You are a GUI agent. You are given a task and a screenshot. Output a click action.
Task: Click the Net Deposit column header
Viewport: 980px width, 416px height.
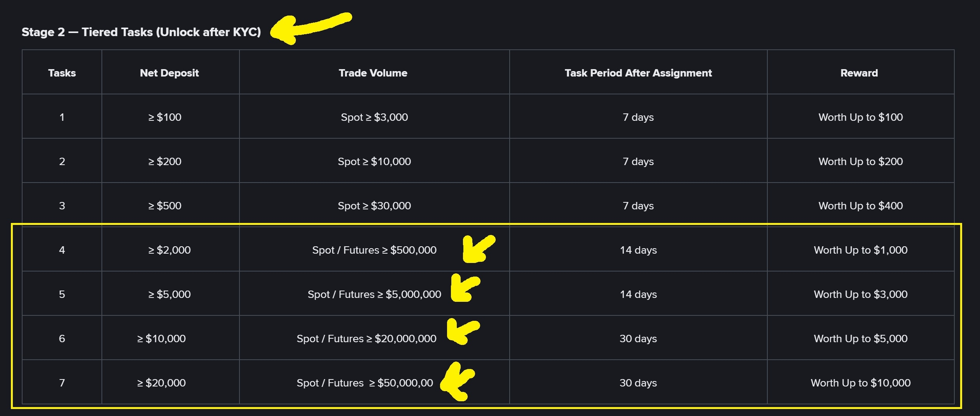(x=169, y=73)
